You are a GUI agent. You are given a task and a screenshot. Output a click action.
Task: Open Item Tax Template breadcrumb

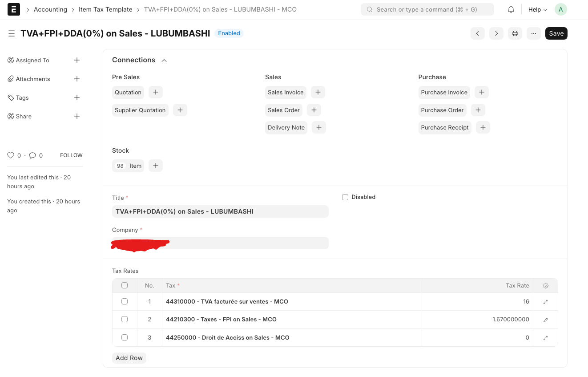click(105, 9)
